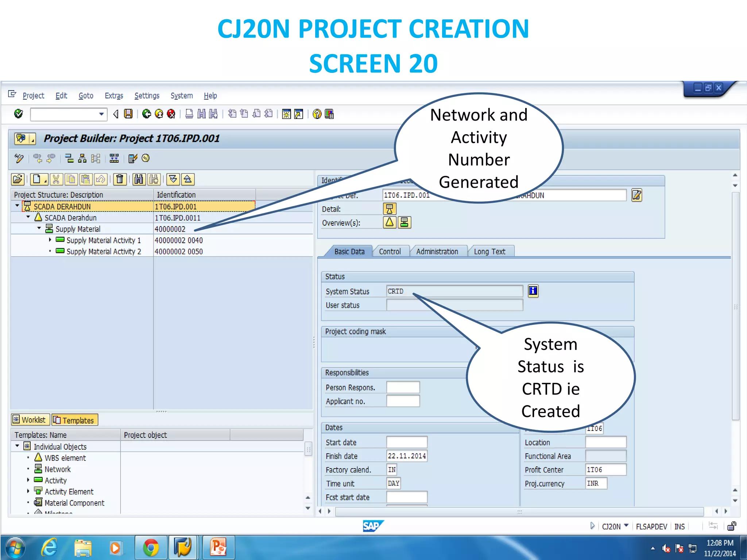The width and height of the screenshot is (747, 560).
Task: Open the Settings menu
Action: coord(147,96)
